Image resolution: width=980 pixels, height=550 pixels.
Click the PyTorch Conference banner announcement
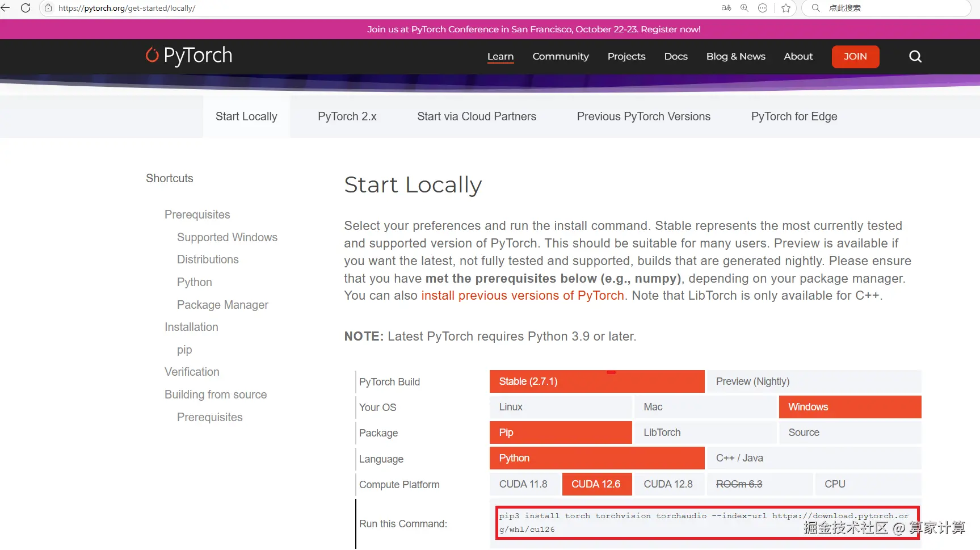point(533,29)
